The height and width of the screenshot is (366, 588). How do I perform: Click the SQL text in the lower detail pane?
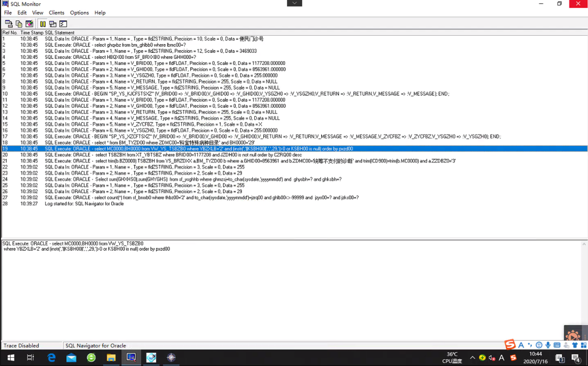coord(86,246)
